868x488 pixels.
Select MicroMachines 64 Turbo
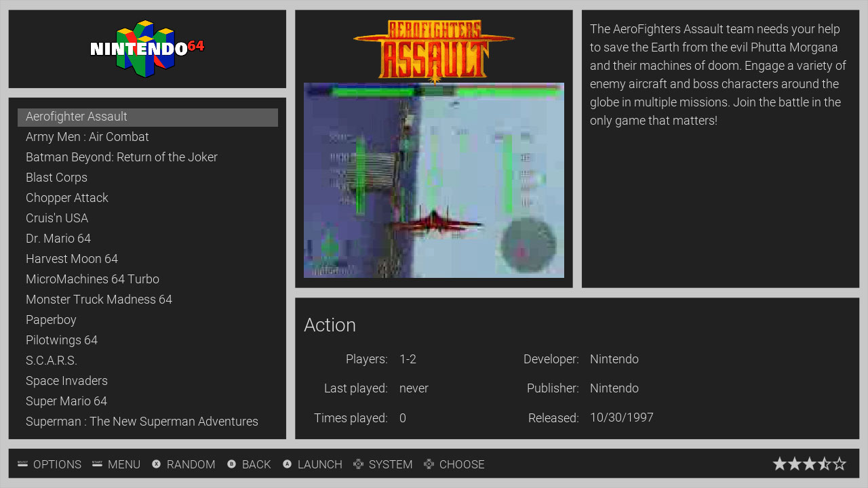click(148, 279)
